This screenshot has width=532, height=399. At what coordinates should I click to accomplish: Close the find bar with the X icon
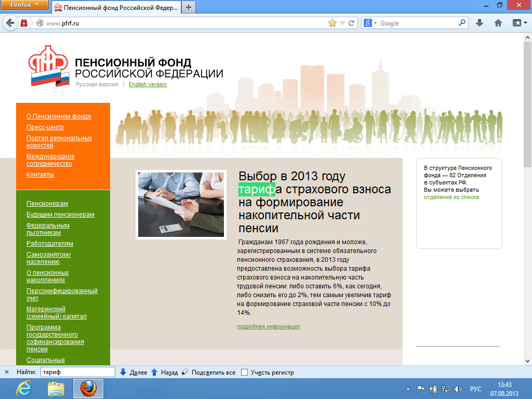pos(7,373)
